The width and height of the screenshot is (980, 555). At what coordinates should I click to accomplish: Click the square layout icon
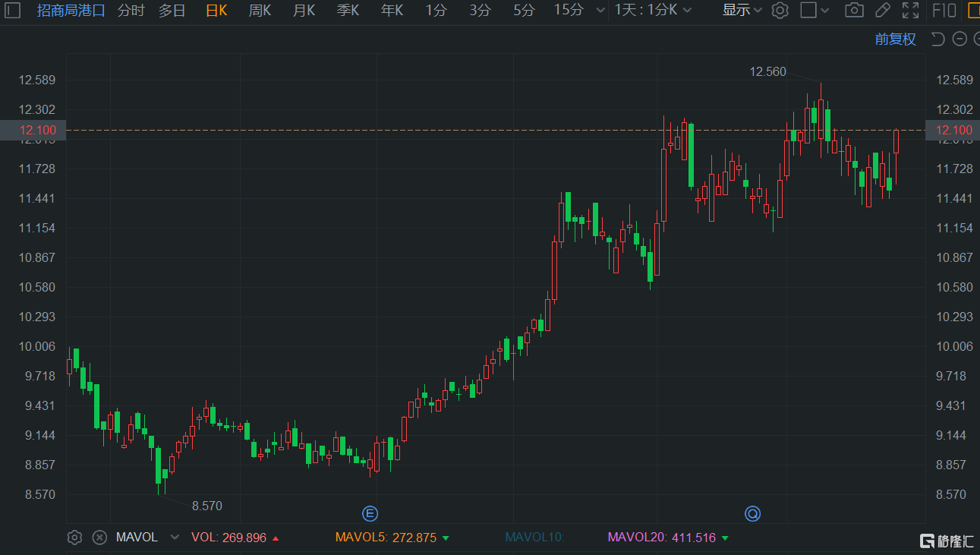coord(809,11)
